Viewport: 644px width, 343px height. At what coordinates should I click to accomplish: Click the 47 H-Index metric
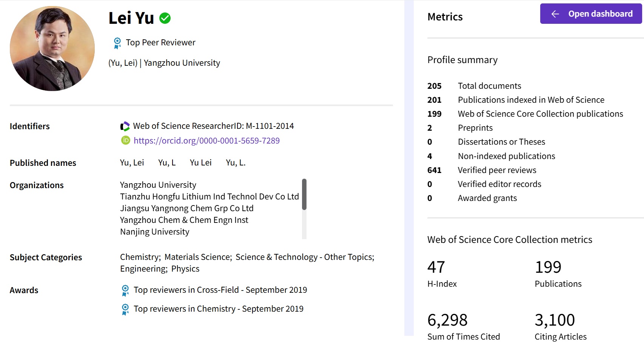click(436, 267)
